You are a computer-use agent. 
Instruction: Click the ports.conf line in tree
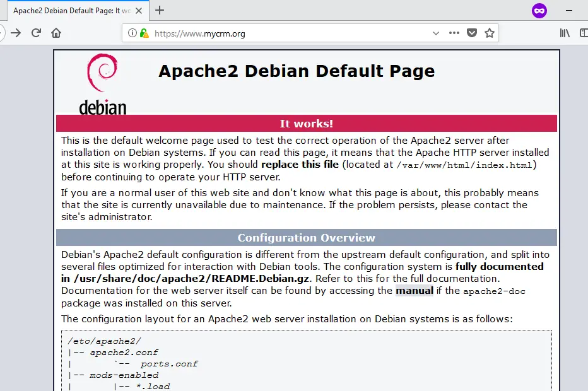tap(169, 364)
